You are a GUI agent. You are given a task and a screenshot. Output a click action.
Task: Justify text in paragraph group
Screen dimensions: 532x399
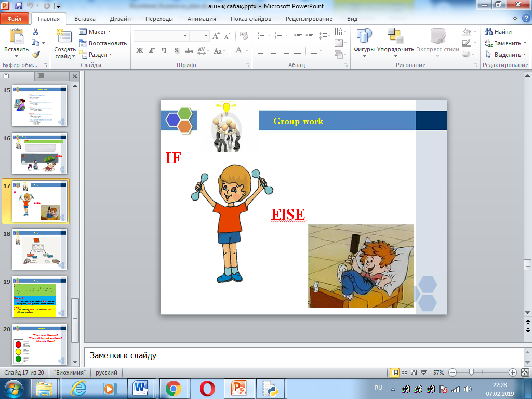click(x=298, y=51)
